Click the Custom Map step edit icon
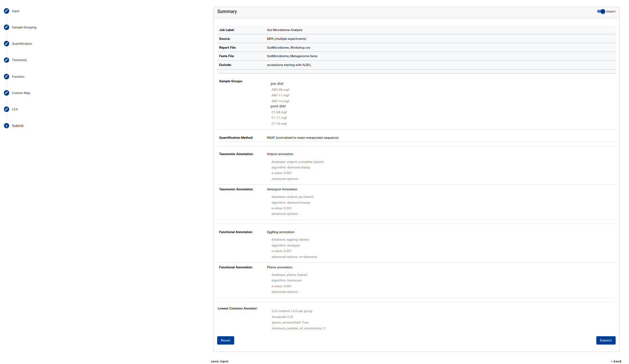 7,93
